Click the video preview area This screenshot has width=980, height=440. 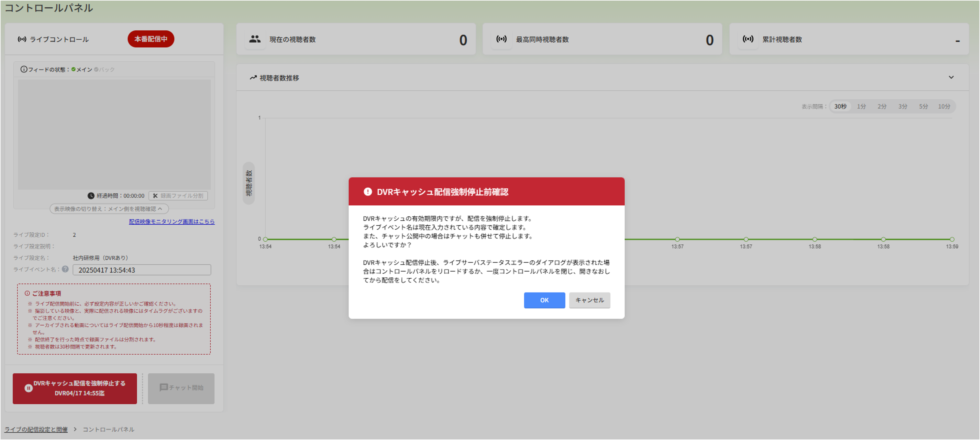[x=114, y=134]
